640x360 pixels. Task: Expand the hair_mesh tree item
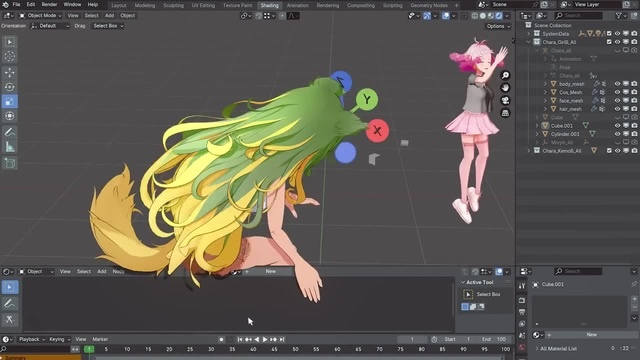(x=545, y=109)
